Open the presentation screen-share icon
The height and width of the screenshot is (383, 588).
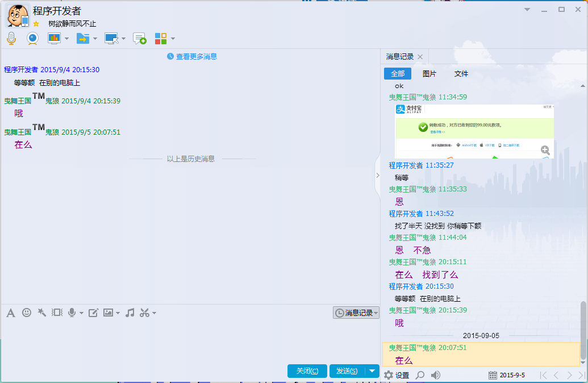[x=55, y=38]
